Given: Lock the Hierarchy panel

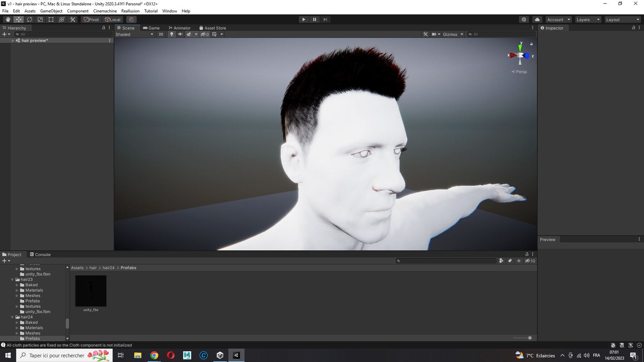Looking at the screenshot, I should coord(104,28).
